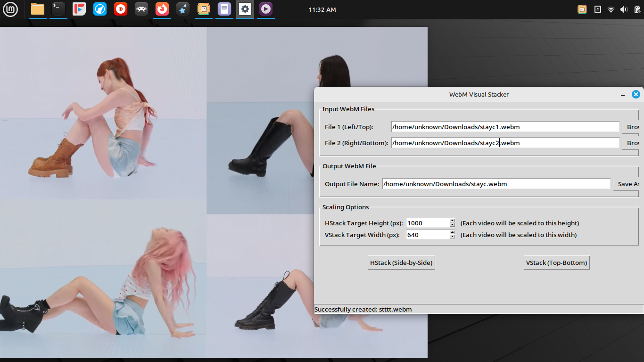The image size is (644, 362).
Task: Close the WebM Visual Stacker window
Action: coord(636,94)
